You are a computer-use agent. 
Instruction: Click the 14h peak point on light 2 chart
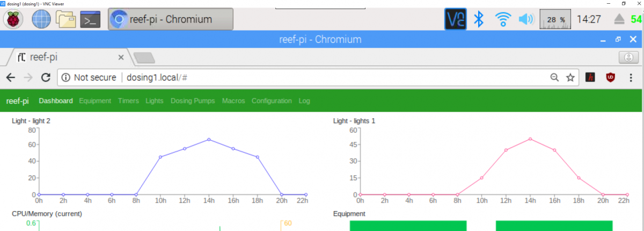(209, 140)
